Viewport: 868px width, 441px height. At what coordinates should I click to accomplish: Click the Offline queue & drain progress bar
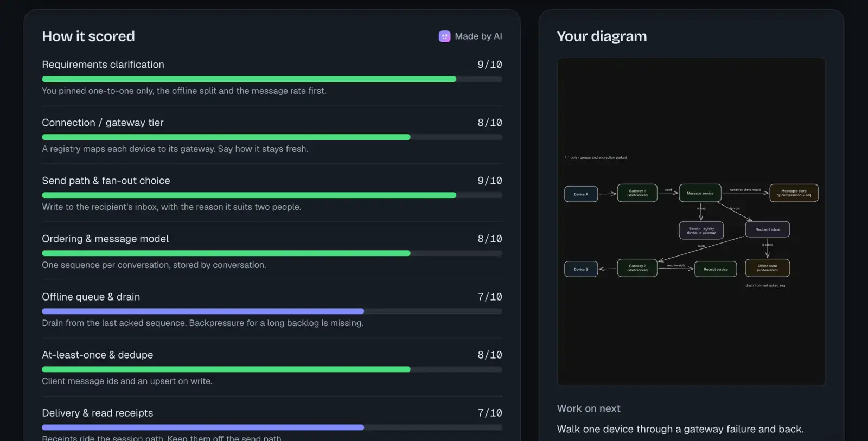272,311
